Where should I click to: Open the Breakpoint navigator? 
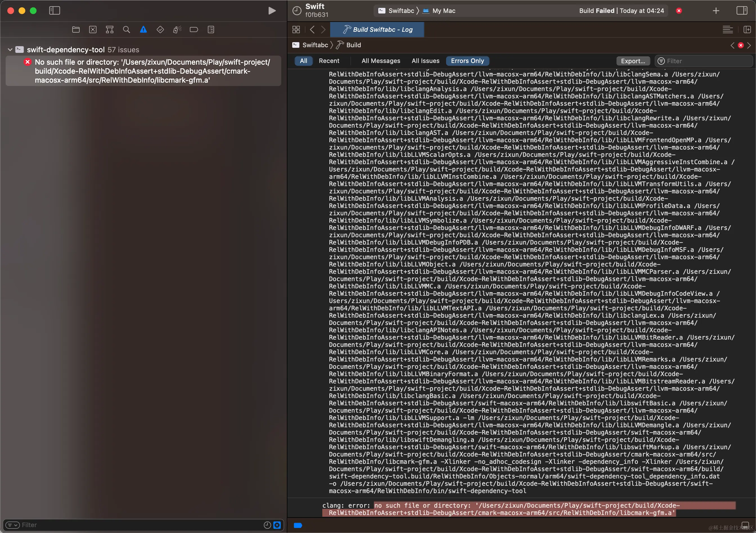[x=194, y=30]
